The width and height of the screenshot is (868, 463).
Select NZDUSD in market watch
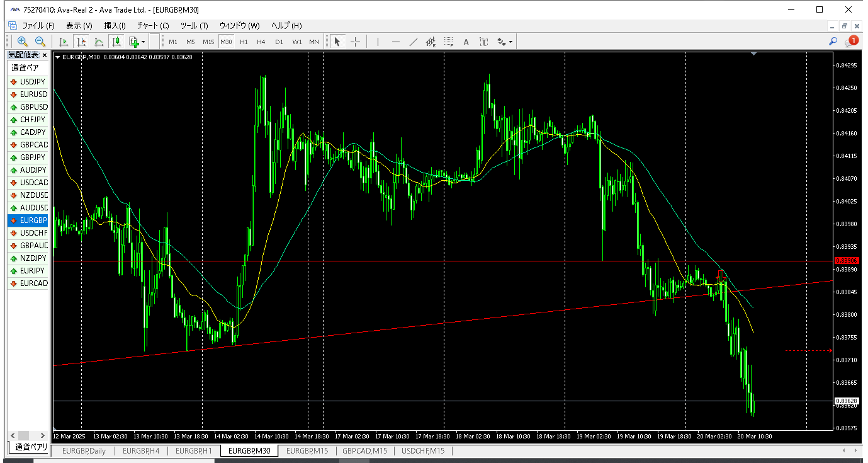pyautogui.click(x=28, y=195)
